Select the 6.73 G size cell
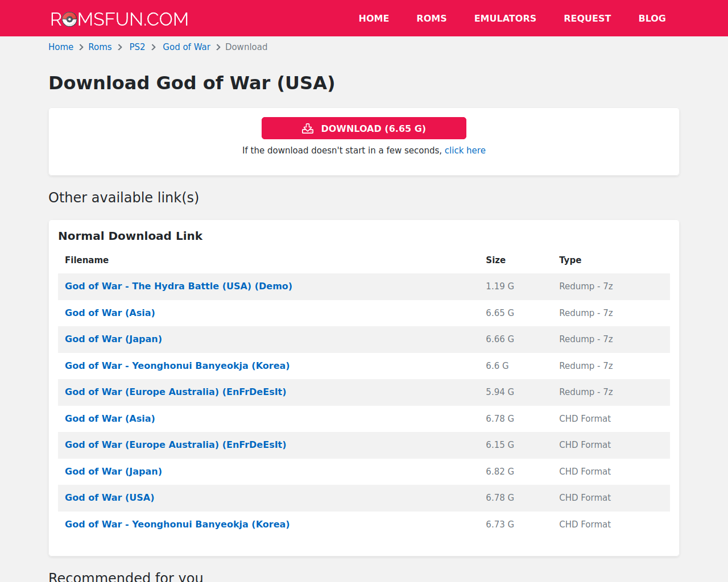 coord(500,525)
